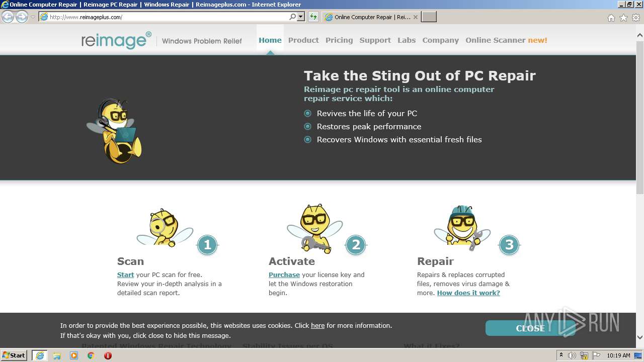Screen dimensions: 644x362
Task: Click the Activate bee with key image
Action: pos(315,229)
